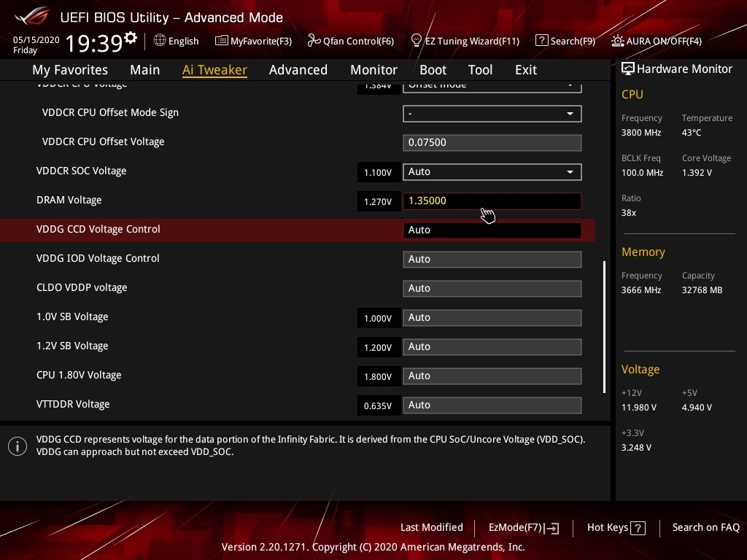Click the settings list scrollbar
The height and width of the screenshot is (560, 747).
pos(605,327)
